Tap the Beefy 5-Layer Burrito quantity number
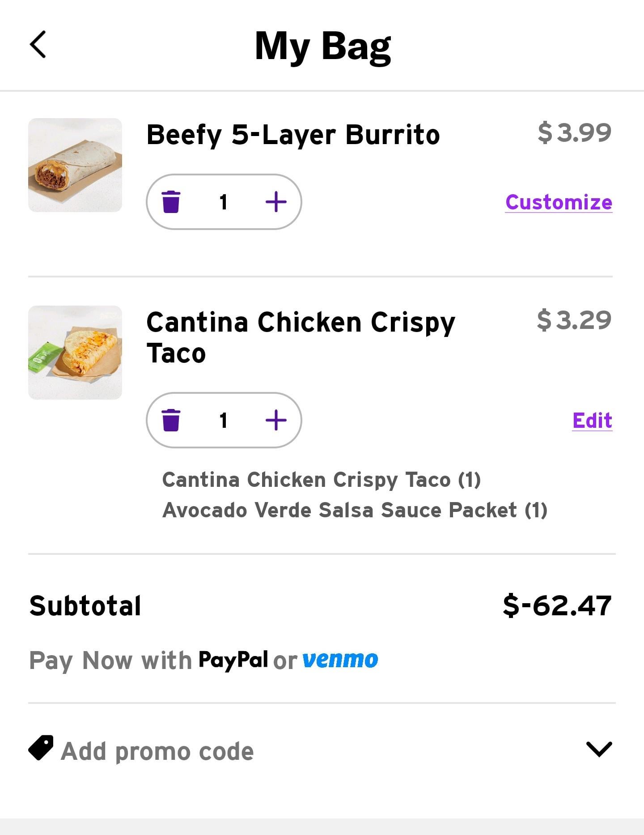The height and width of the screenshot is (835, 644). [224, 202]
